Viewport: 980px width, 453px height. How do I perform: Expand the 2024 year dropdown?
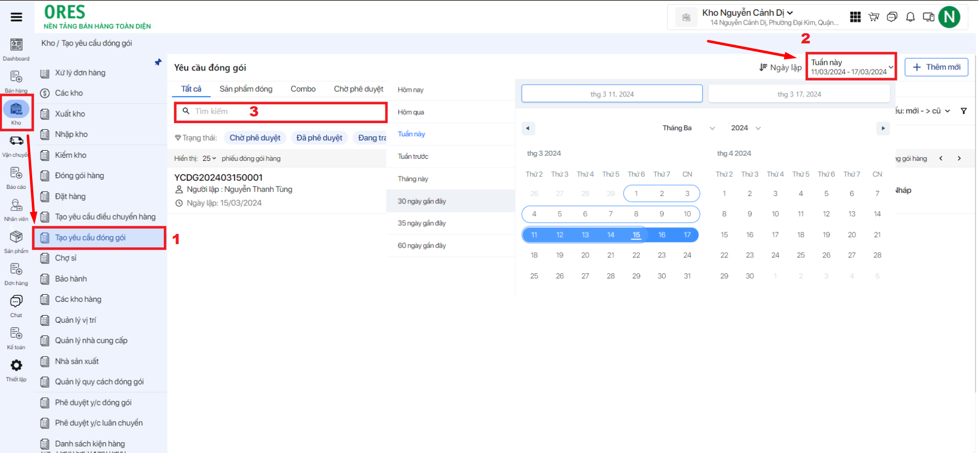click(746, 128)
